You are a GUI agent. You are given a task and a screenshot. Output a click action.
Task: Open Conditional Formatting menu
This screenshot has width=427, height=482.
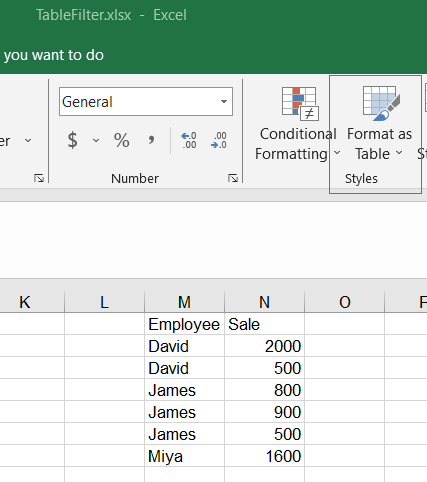pyautogui.click(x=298, y=123)
